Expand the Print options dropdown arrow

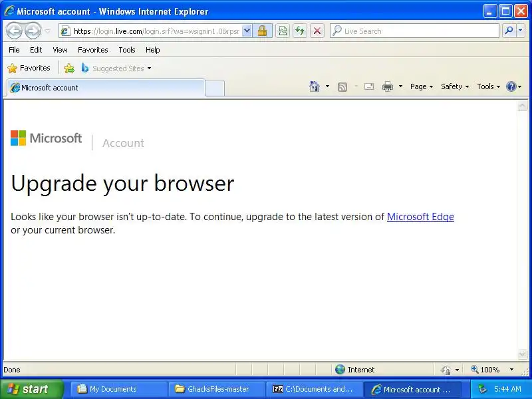pyautogui.click(x=400, y=86)
